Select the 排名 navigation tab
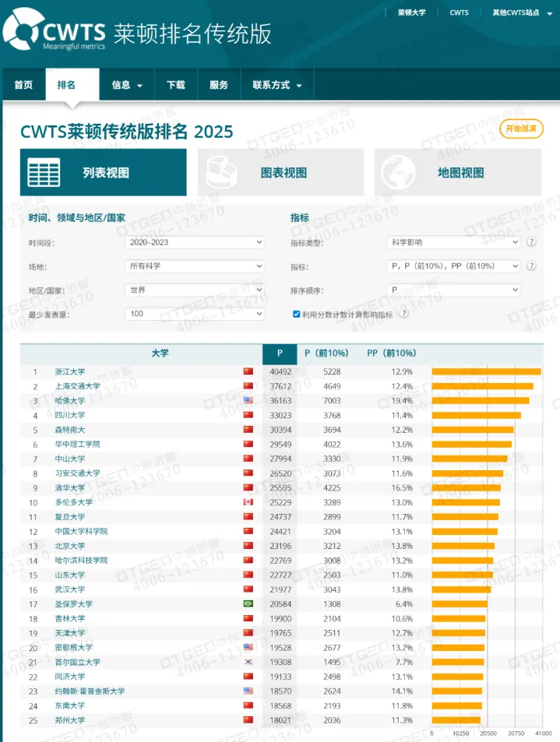The height and width of the screenshot is (742, 560). pyautogui.click(x=72, y=85)
